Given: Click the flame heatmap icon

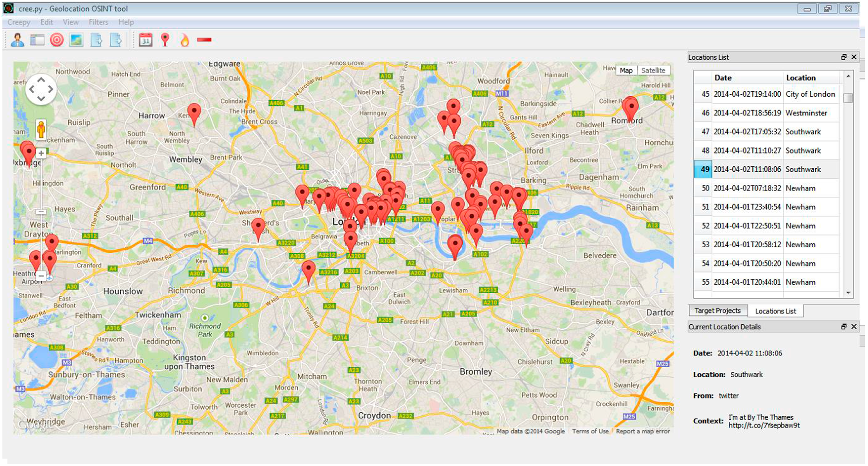Looking at the screenshot, I should click(x=184, y=40).
